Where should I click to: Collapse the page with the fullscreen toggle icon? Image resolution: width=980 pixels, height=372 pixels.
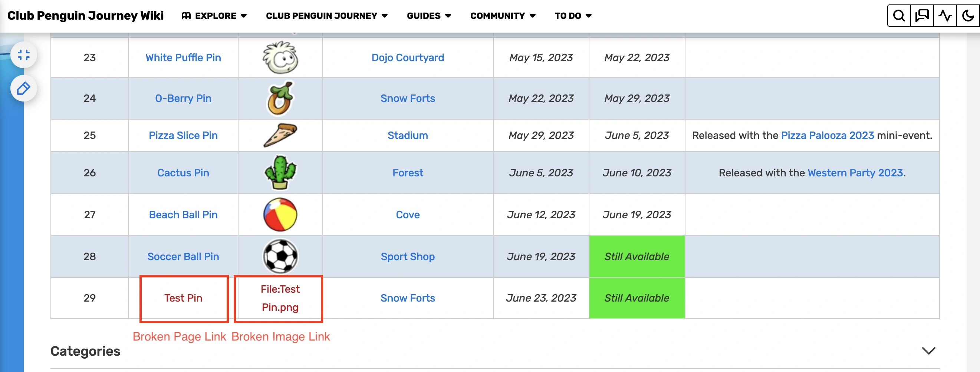click(24, 55)
